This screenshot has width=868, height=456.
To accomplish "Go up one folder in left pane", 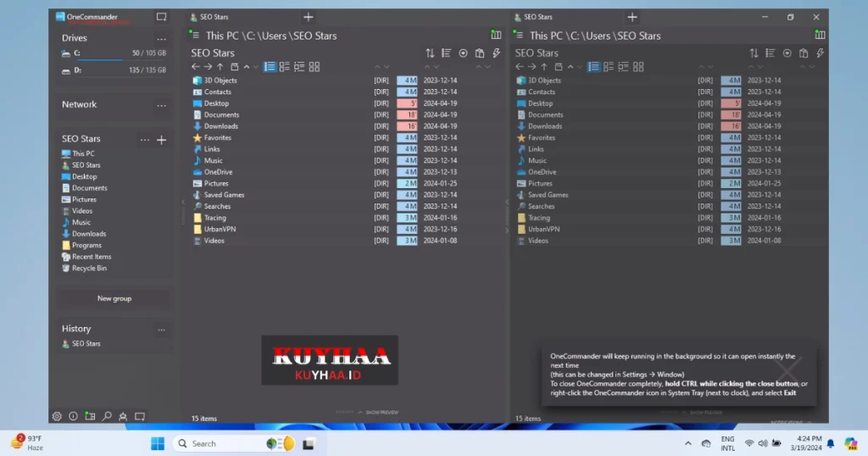I will (220, 67).
